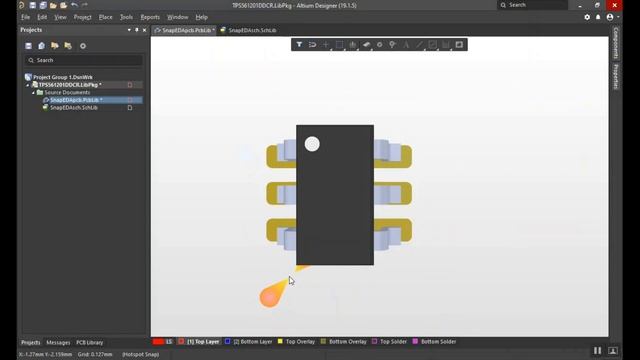Open the Reports menu
This screenshot has height=360, width=640.
[150, 17]
